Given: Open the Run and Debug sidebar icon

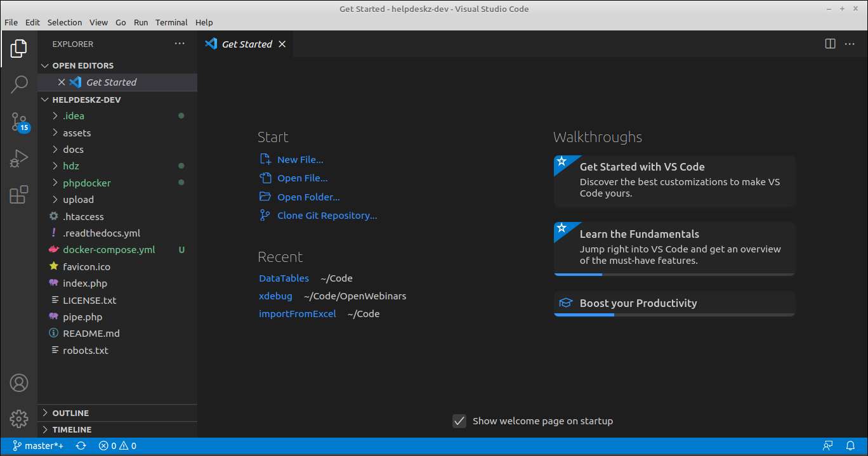Looking at the screenshot, I should 19,158.
